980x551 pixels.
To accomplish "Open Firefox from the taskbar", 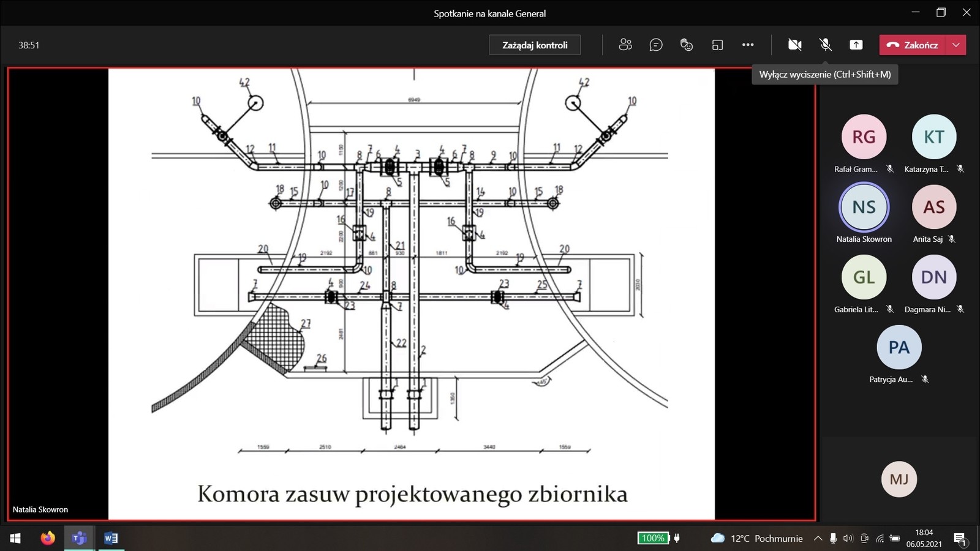I will tap(48, 538).
